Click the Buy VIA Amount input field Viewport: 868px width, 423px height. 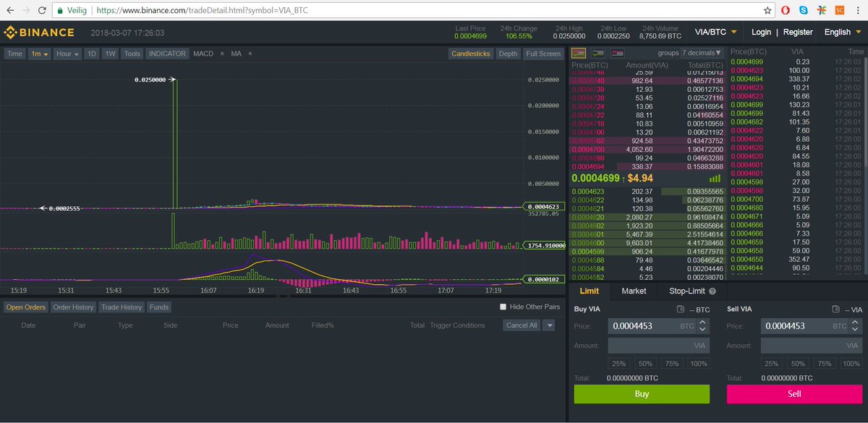(659, 346)
